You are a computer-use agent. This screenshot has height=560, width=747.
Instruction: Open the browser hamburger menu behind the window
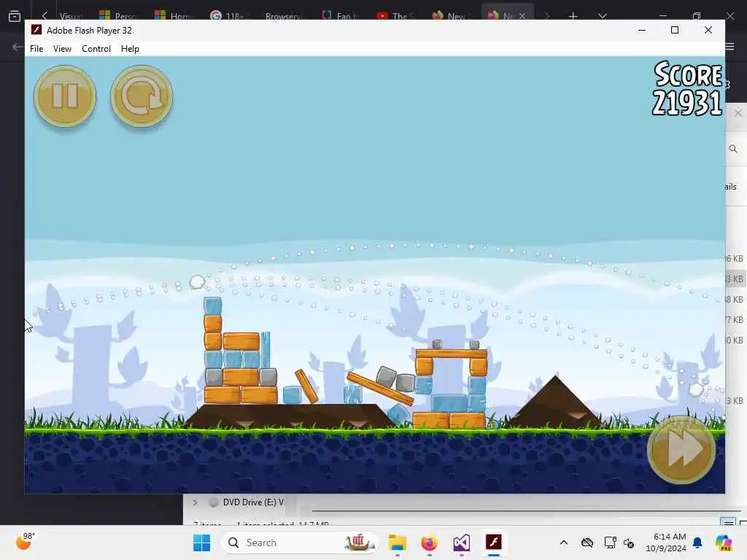tap(729, 47)
